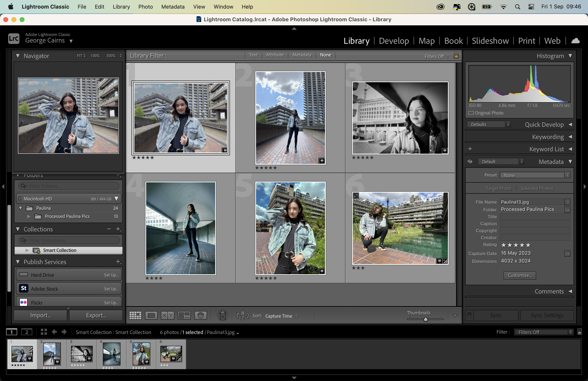Collapse the Navigator panel
This screenshot has height=381, width=588.
click(x=18, y=56)
